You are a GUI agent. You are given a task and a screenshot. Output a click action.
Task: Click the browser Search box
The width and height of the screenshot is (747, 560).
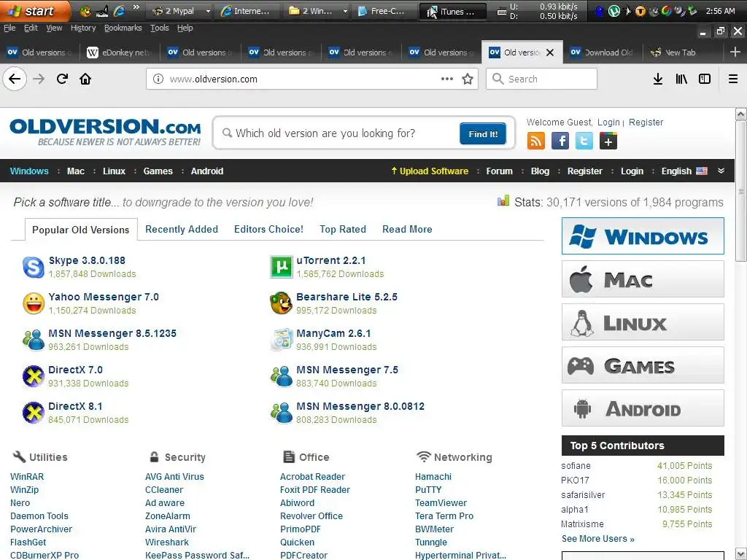[x=542, y=79]
